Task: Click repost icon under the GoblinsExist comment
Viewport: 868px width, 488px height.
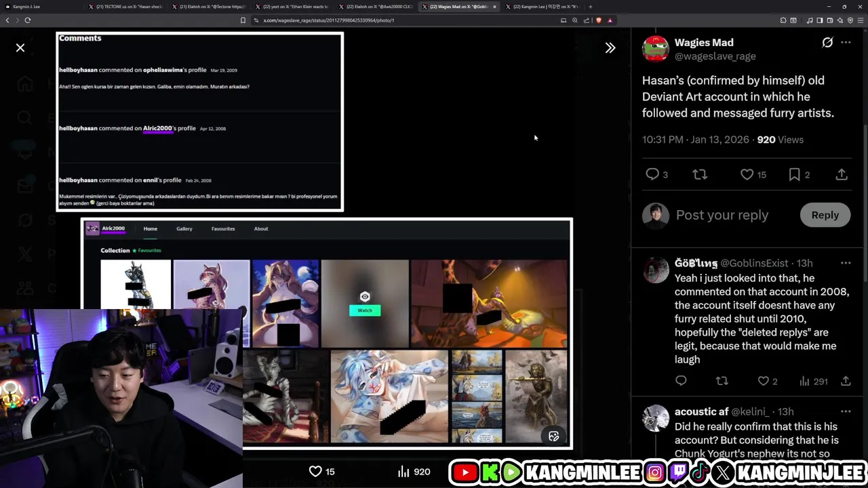Action: (722, 381)
